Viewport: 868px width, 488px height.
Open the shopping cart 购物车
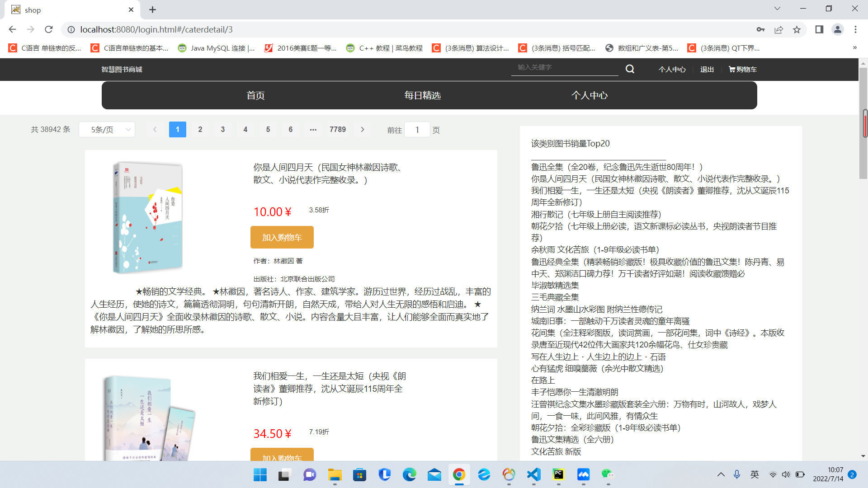click(743, 70)
